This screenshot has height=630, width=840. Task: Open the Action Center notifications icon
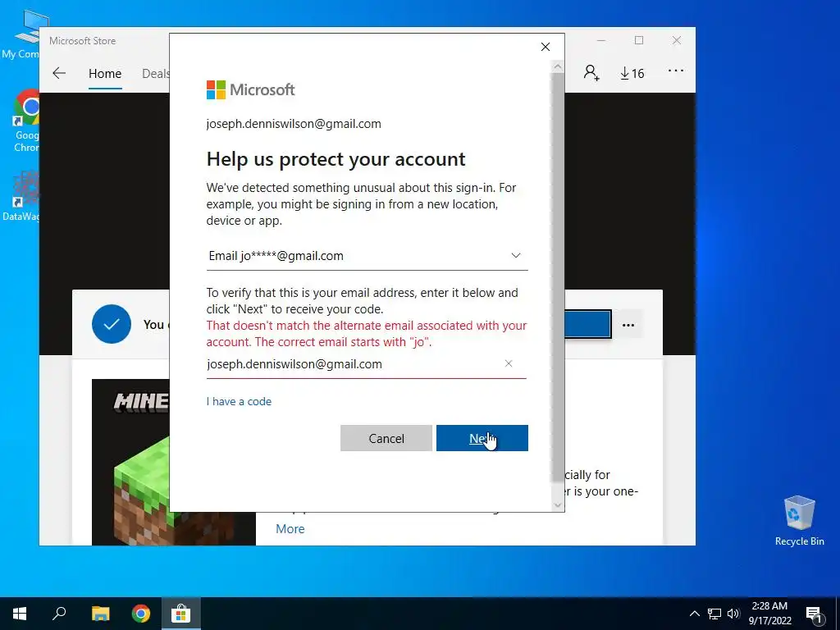[x=813, y=614]
